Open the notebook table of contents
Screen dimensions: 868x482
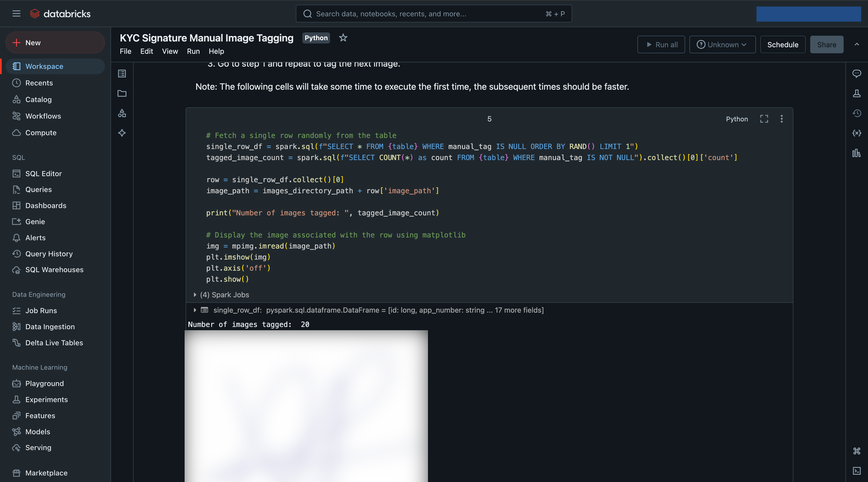click(x=122, y=73)
